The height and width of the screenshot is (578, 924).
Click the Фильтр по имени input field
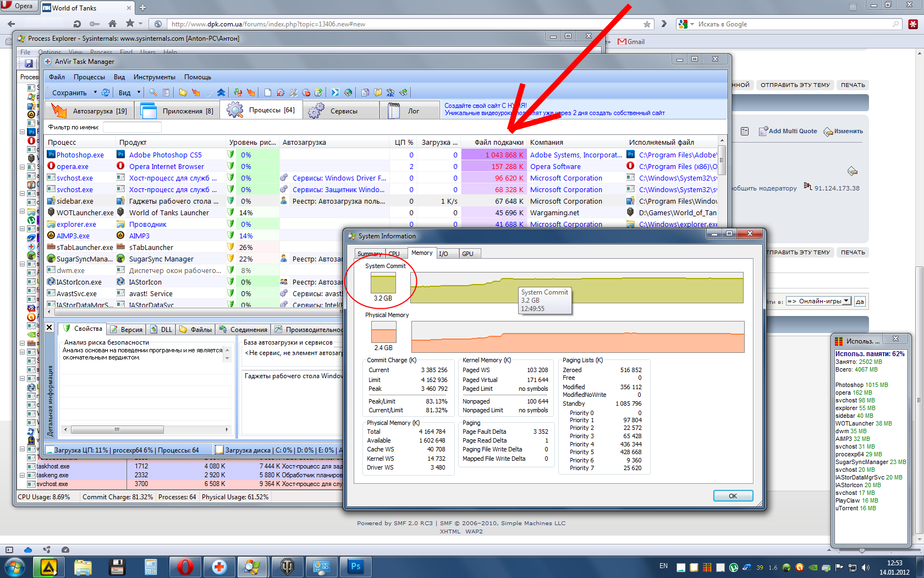click(132, 127)
